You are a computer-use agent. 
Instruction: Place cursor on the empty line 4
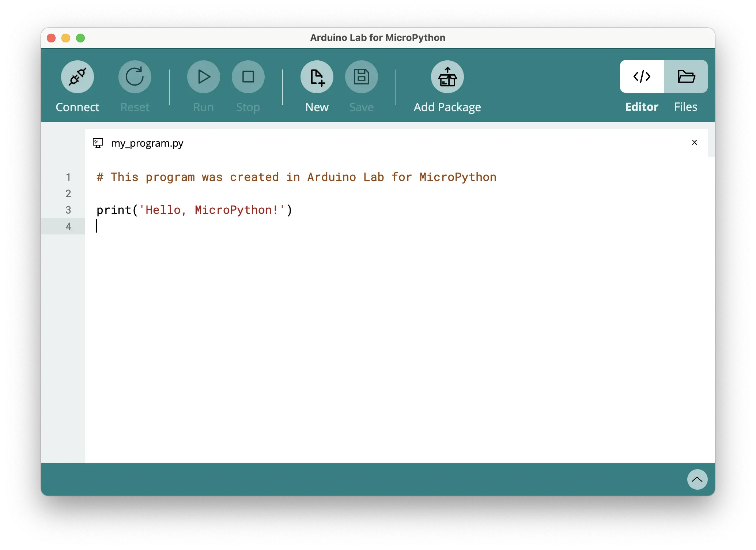point(146,226)
